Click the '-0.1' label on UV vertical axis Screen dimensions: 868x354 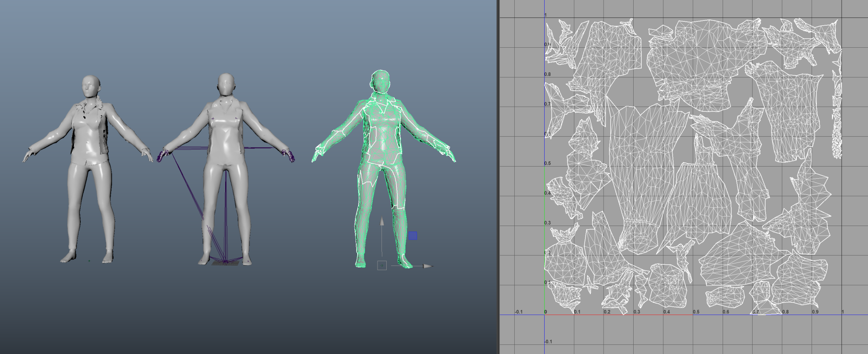(x=548, y=341)
